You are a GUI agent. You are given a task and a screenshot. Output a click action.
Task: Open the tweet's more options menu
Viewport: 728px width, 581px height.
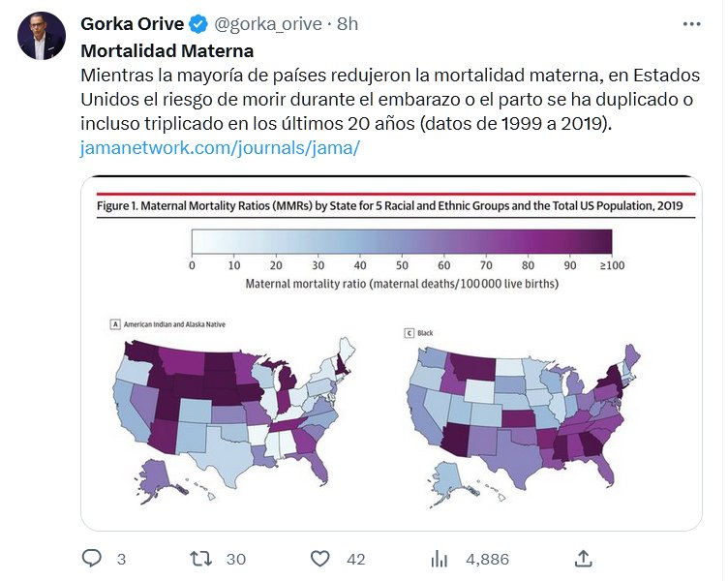pyautogui.click(x=691, y=24)
